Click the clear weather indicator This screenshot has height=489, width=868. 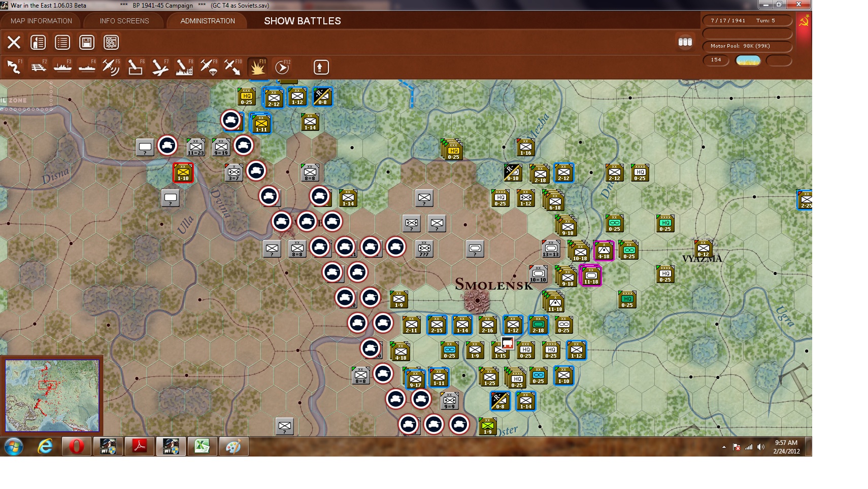(x=748, y=60)
